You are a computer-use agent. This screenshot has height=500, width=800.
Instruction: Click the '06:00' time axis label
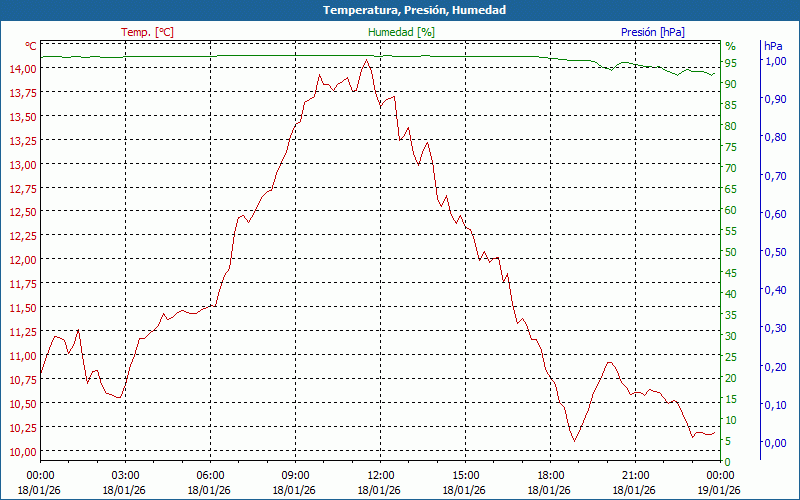(x=210, y=476)
